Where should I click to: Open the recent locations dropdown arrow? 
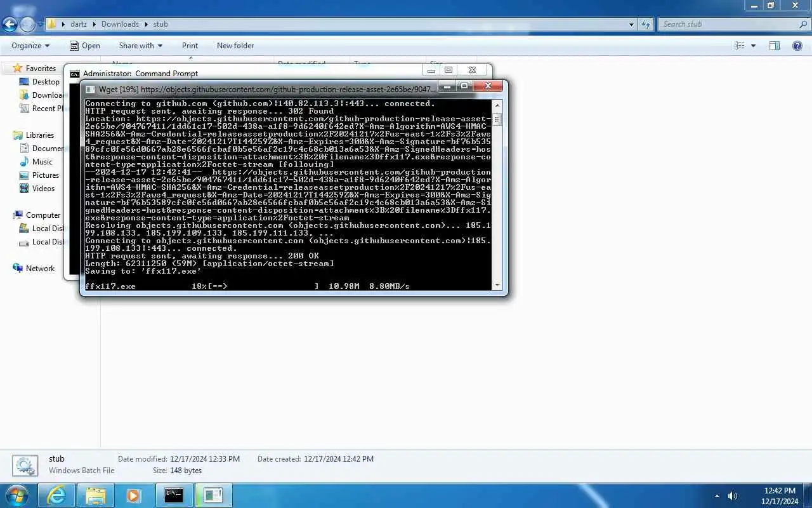pos(40,25)
